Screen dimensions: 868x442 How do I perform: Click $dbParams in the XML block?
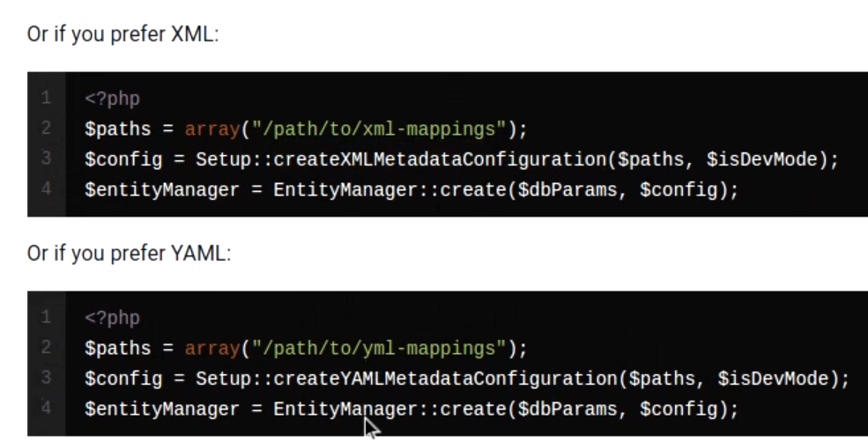coord(567,190)
